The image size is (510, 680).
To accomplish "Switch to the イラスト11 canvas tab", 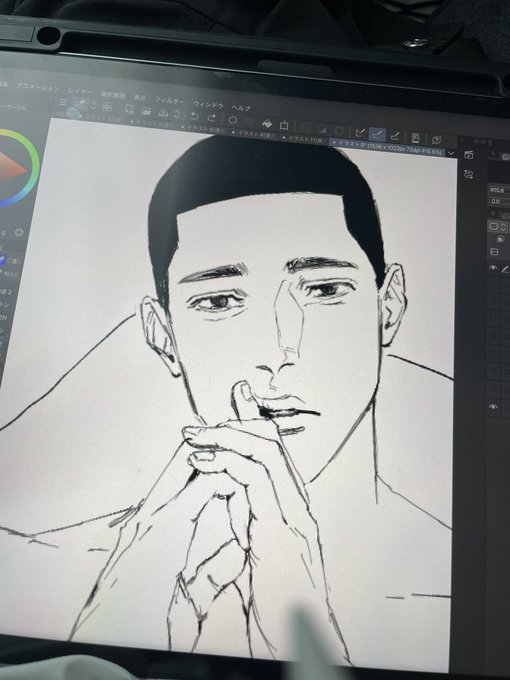I will [304, 139].
